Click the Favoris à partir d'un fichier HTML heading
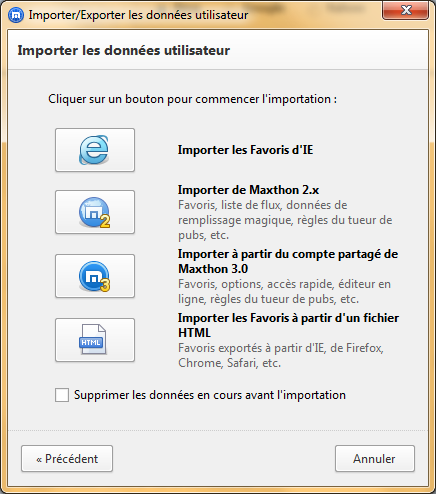 [288, 325]
